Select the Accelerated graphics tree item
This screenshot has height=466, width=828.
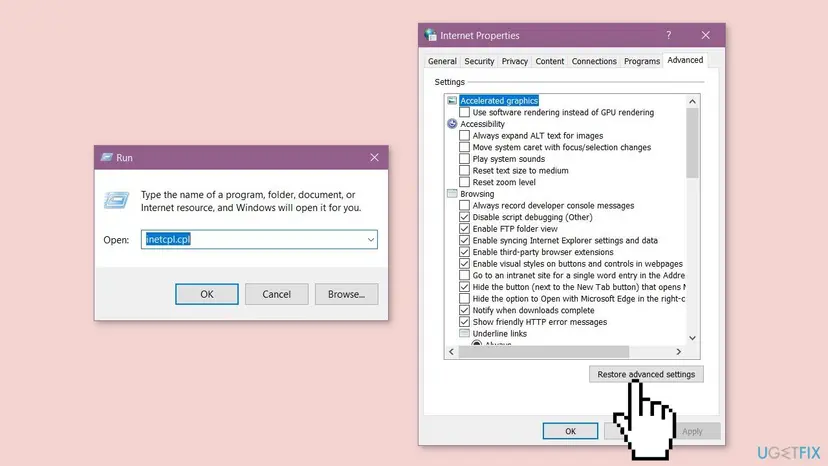click(x=499, y=100)
